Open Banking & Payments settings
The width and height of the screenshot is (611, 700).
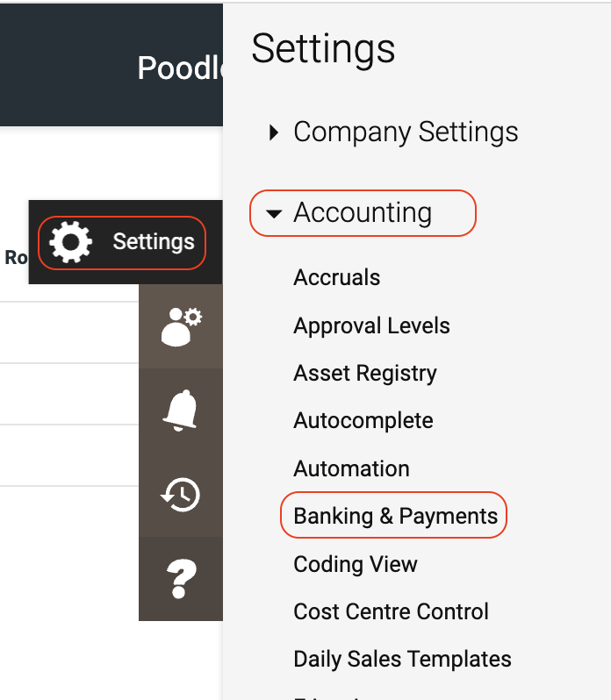pos(395,516)
